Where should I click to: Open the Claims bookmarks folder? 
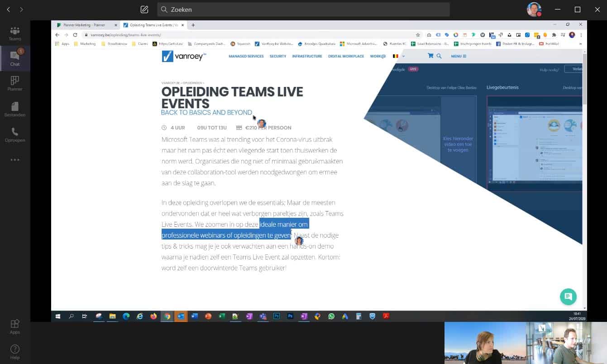click(140, 44)
